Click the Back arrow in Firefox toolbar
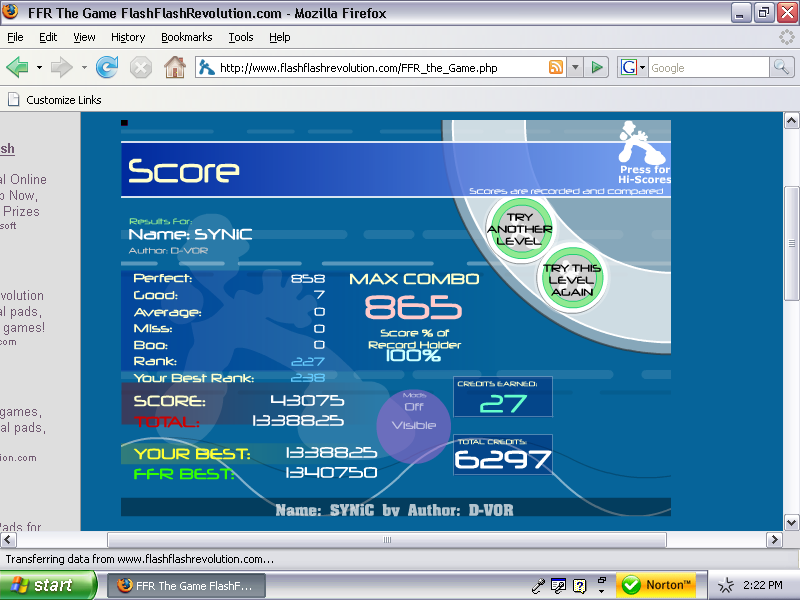The image size is (800, 600). pyautogui.click(x=18, y=68)
